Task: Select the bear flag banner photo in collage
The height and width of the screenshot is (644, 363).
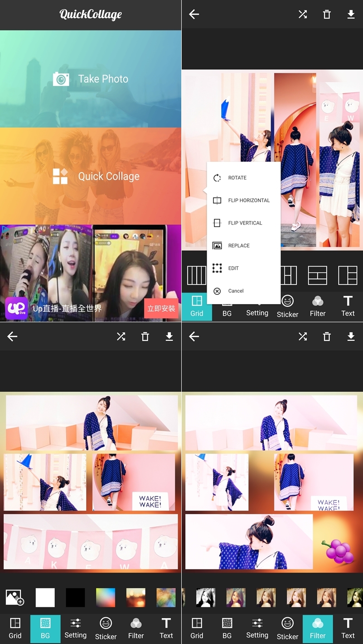Action: pos(91,541)
